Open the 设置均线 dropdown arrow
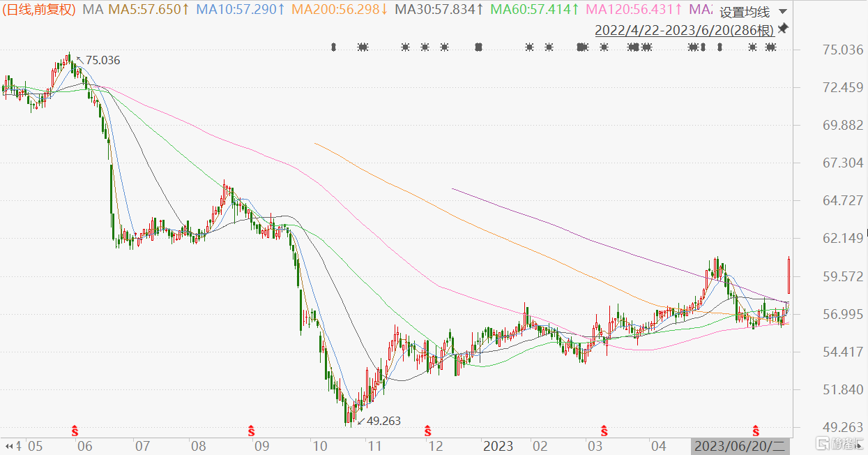This screenshot has width=868, height=455. (782, 12)
